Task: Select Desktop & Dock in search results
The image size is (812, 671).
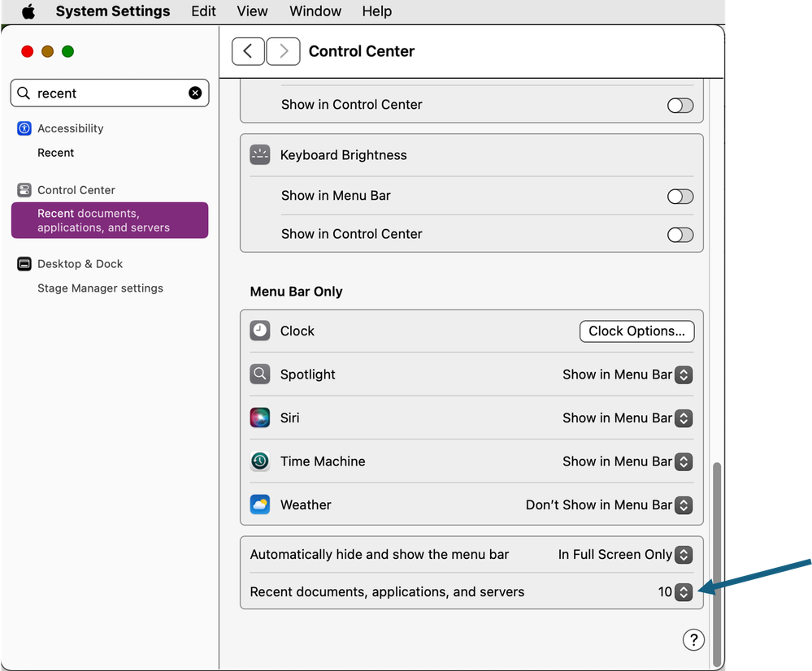Action: point(80,264)
